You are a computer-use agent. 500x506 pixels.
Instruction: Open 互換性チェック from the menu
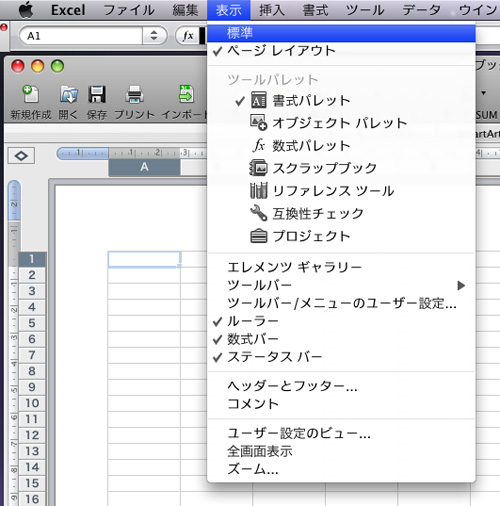341,214
